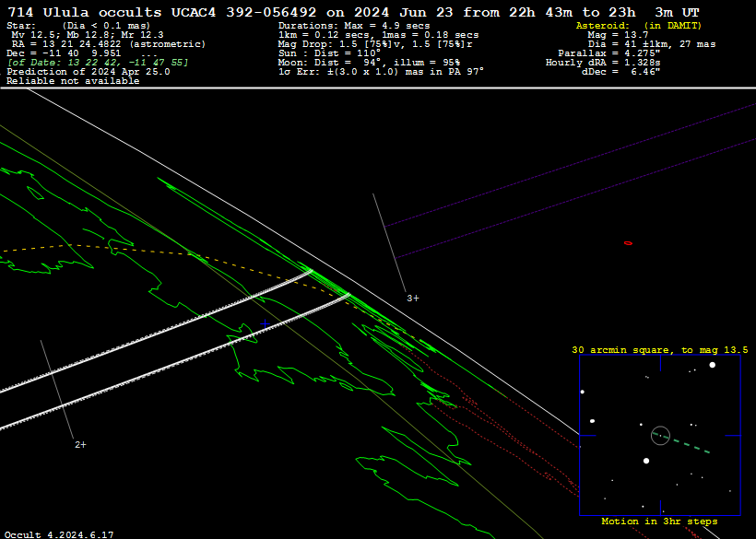The width and height of the screenshot is (756, 539).
Task: Select the "2+" time tick label
Action: 80,445
